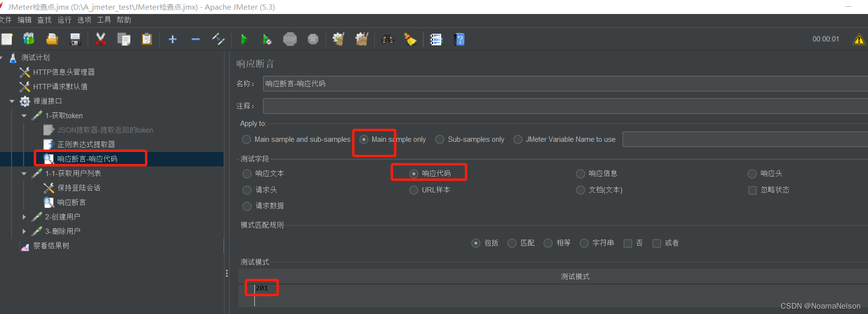Select 匹配 pattern rule radio
Viewport: 868px width, 314px height.
tap(512, 243)
